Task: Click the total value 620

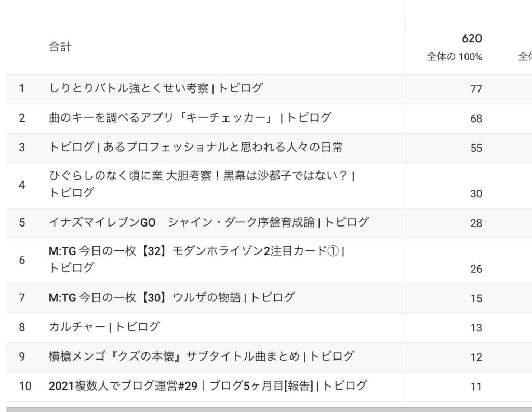Action: click(x=472, y=38)
